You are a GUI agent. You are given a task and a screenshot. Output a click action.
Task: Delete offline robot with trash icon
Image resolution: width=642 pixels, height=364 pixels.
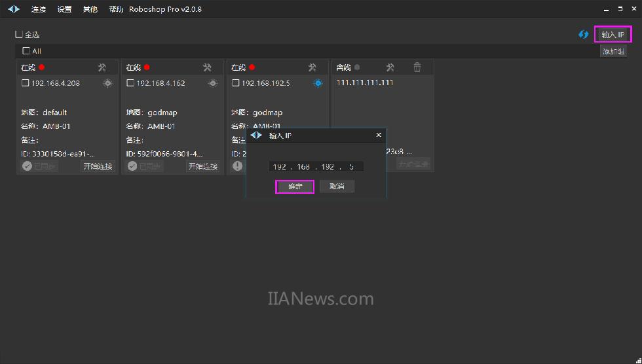(417, 67)
